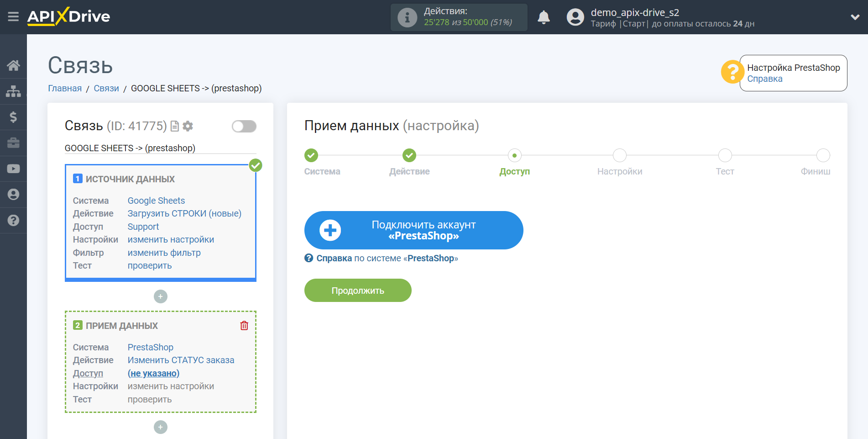
Task: Click the Главная breadcrumb link
Action: click(65, 88)
